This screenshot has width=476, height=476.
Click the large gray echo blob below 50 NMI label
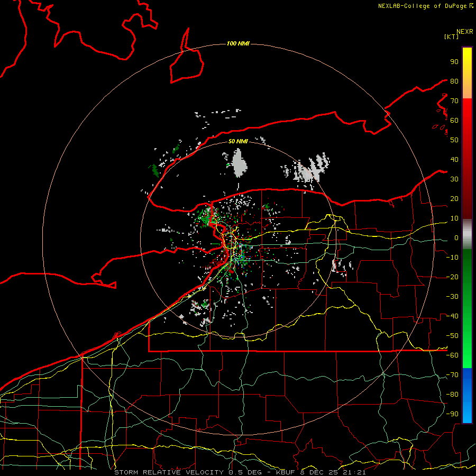pos(240,163)
